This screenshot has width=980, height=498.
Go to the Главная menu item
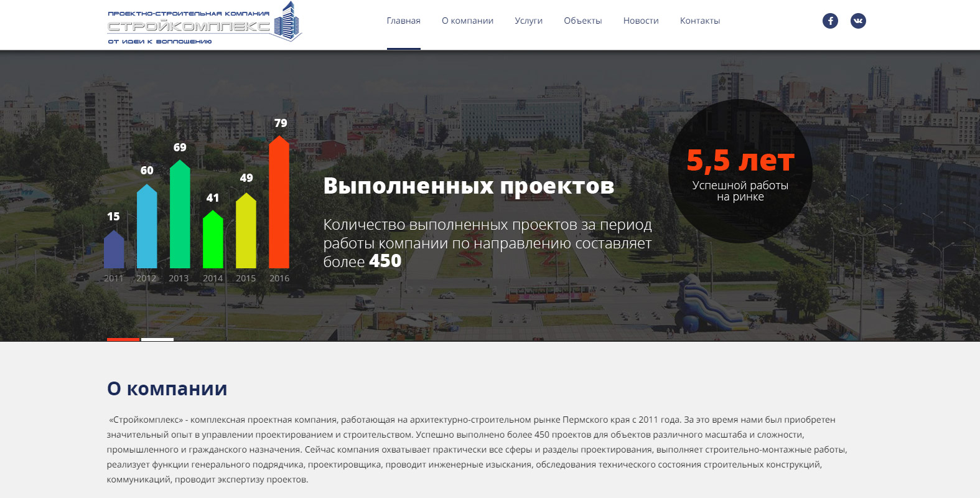pyautogui.click(x=403, y=21)
